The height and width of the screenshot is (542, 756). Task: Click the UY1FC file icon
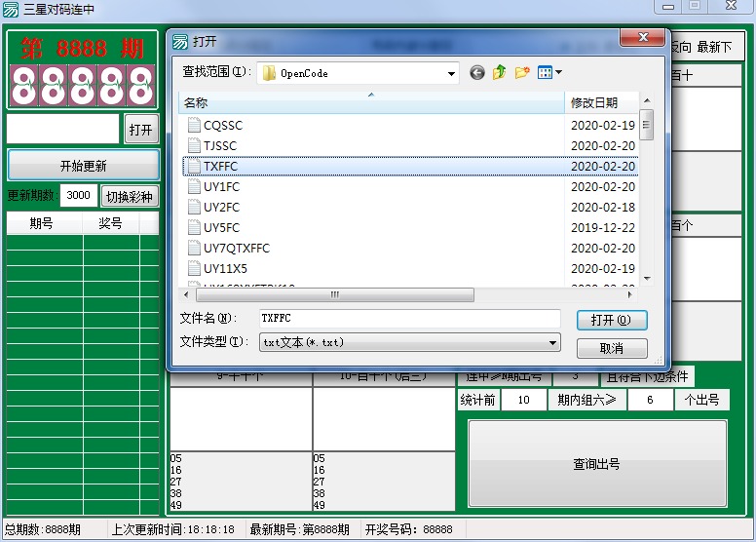194,187
